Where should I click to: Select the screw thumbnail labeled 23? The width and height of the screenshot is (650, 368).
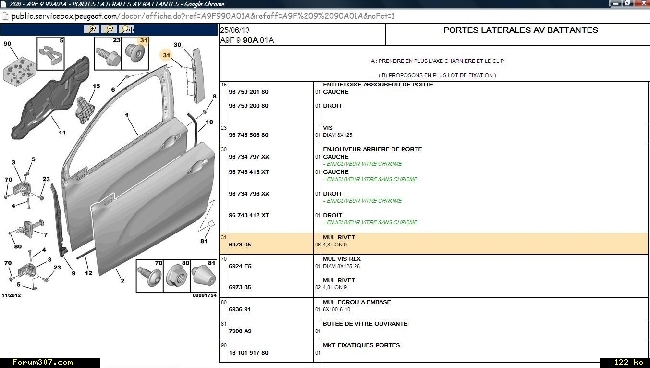point(108,53)
